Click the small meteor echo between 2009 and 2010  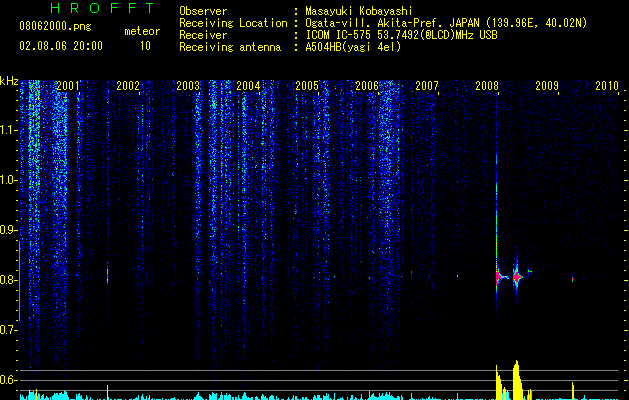[572, 278]
